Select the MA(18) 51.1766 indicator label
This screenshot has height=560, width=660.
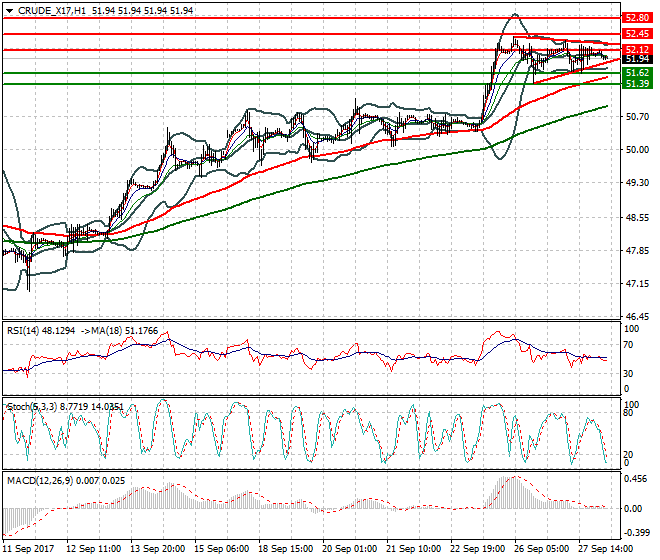pyautogui.click(x=125, y=331)
